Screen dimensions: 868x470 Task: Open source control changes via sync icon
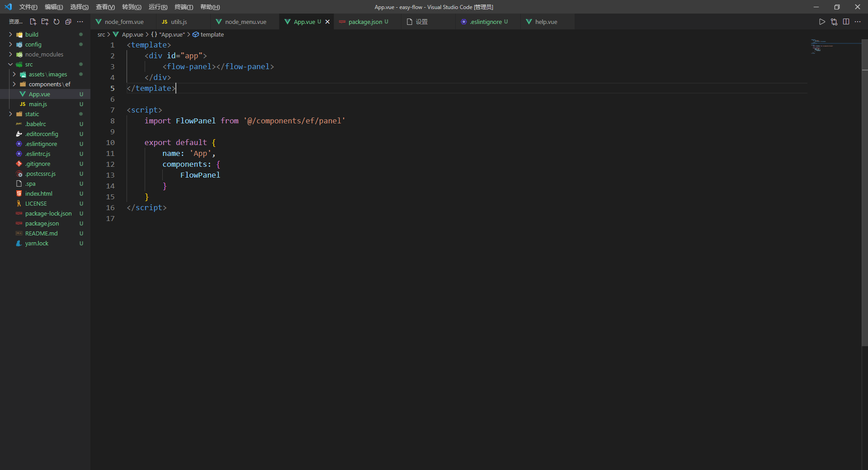pyautogui.click(x=834, y=21)
